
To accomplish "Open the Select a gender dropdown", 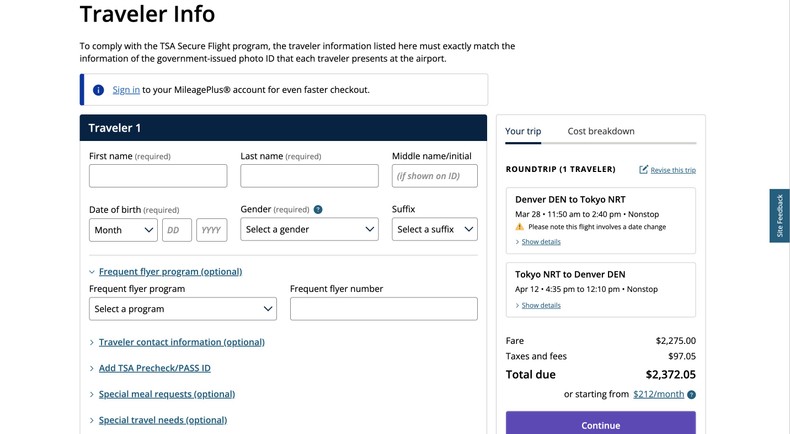I will pyautogui.click(x=309, y=230).
